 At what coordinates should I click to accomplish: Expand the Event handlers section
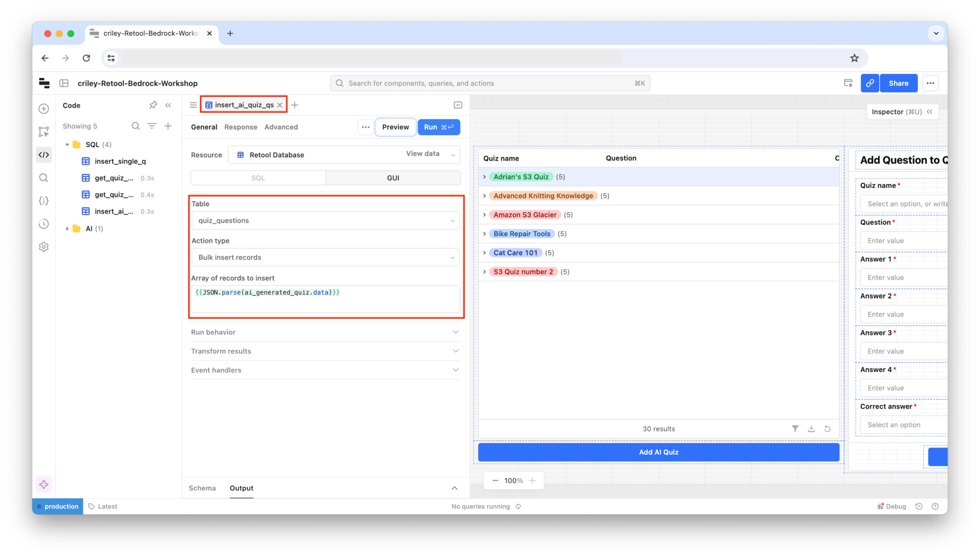coord(326,370)
